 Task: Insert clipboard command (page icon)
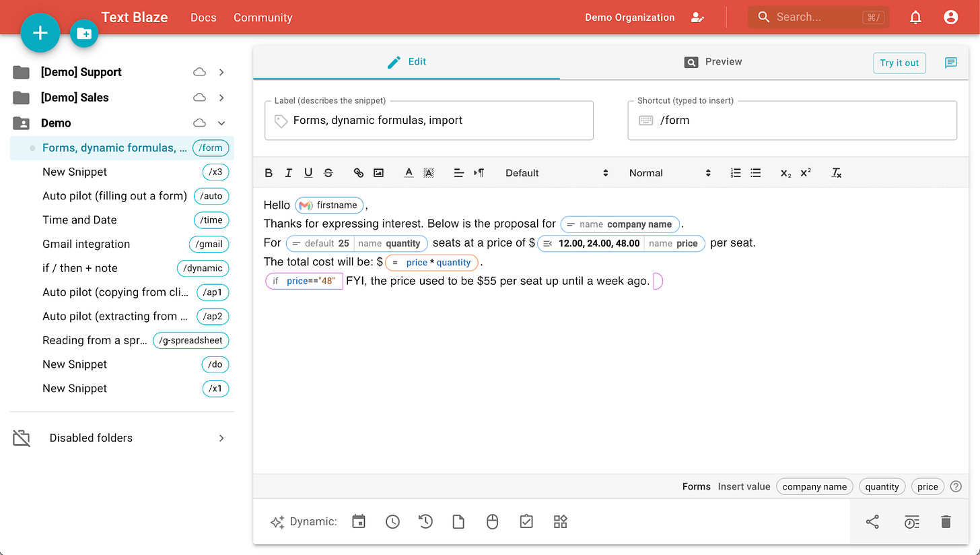click(x=458, y=521)
